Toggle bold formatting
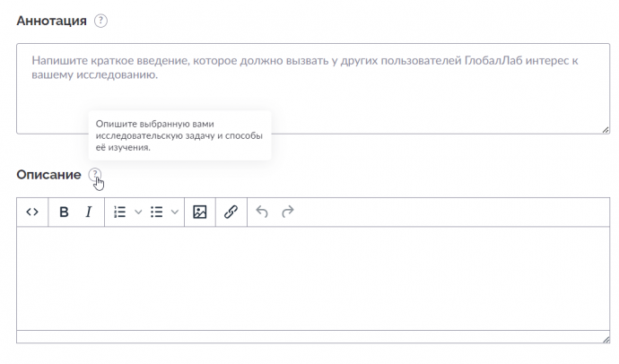This screenshot has width=619, height=364. (x=64, y=212)
